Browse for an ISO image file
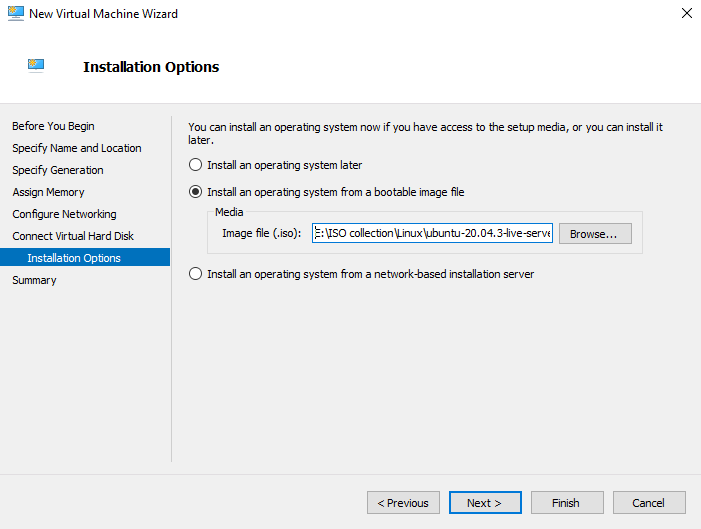 [595, 233]
